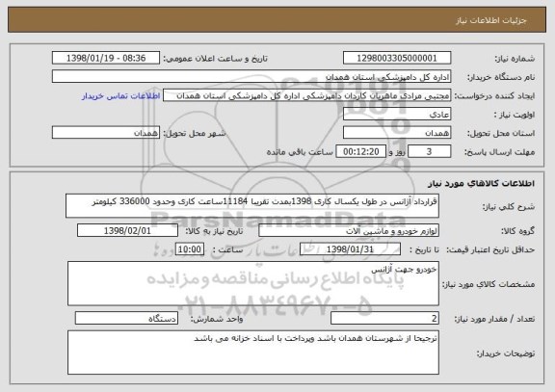Click the request creator field مجتبی مرادی
The image size is (555, 392).
(x=306, y=95)
